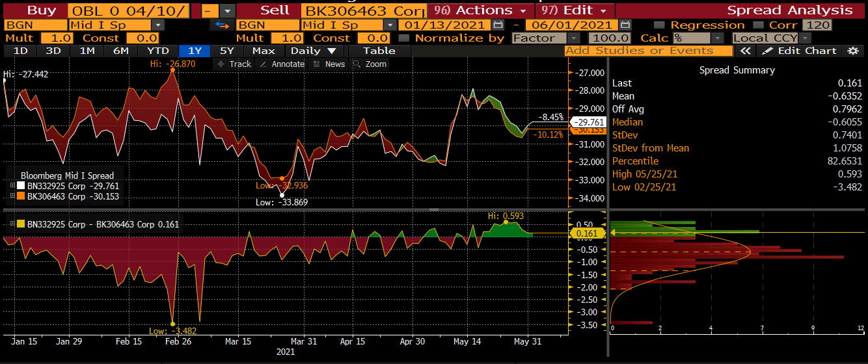The height and width of the screenshot is (364, 868).
Task: Activate the chart Zoom magnifier tool
Action: (x=370, y=64)
